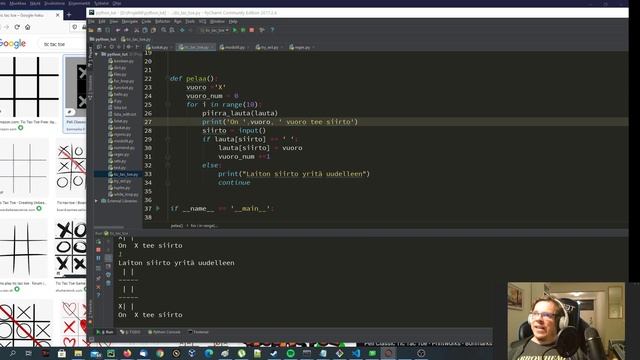Screen dimensions: 640x360
Task: Open Edge from the Windows taskbar
Action: coord(209,353)
